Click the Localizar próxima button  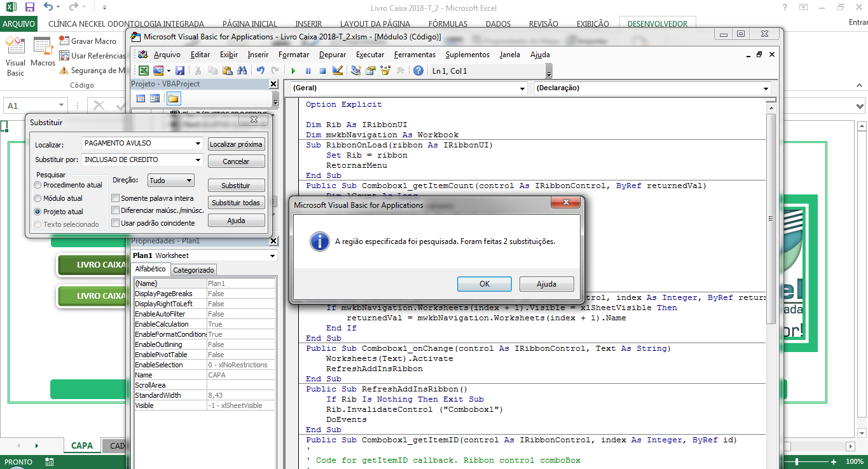pyautogui.click(x=236, y=144)
